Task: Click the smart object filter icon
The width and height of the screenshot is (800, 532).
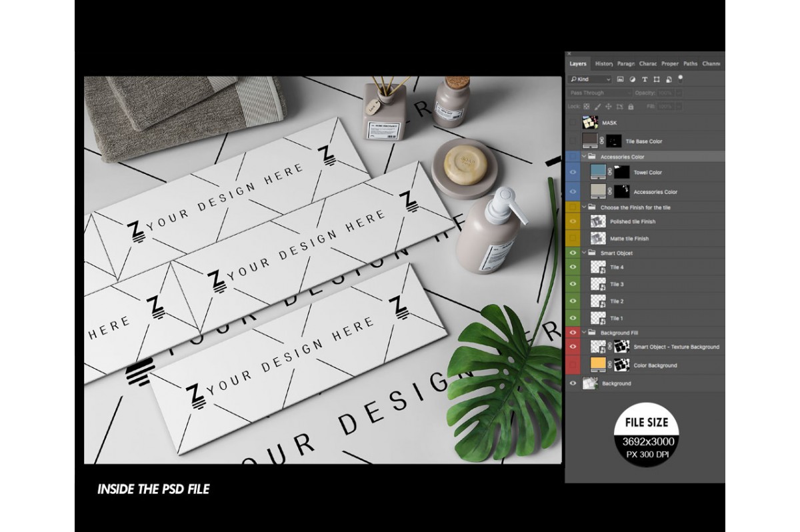Action: 669,79
